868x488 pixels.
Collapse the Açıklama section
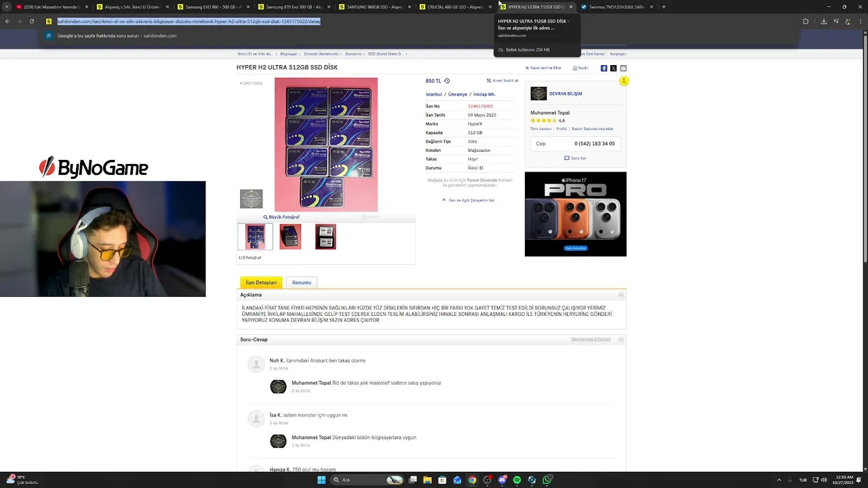pos(621,295)
